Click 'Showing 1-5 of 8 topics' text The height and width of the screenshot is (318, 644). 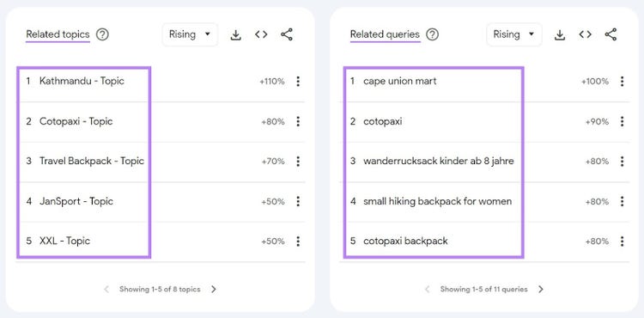(x=160, y=290)
